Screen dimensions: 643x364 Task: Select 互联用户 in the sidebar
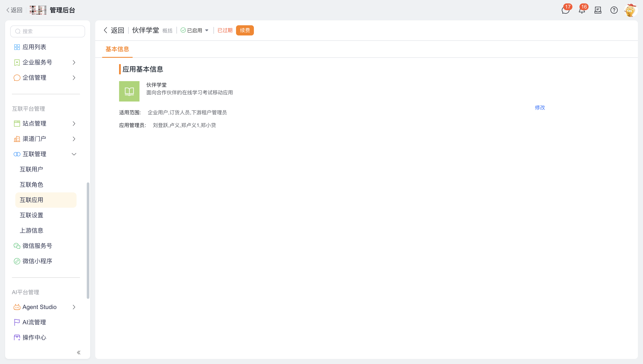tap(31, 169)
